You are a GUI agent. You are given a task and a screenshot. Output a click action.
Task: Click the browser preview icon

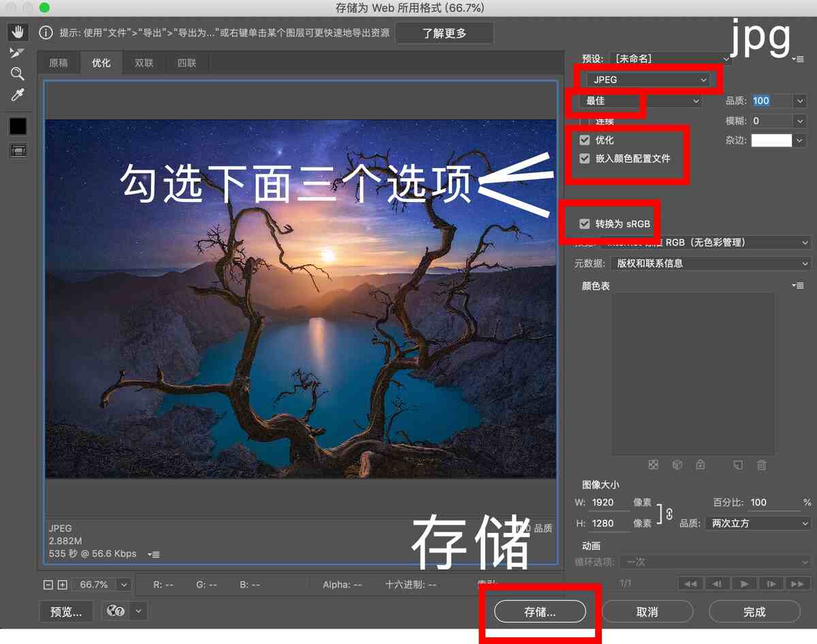[116, 611]
